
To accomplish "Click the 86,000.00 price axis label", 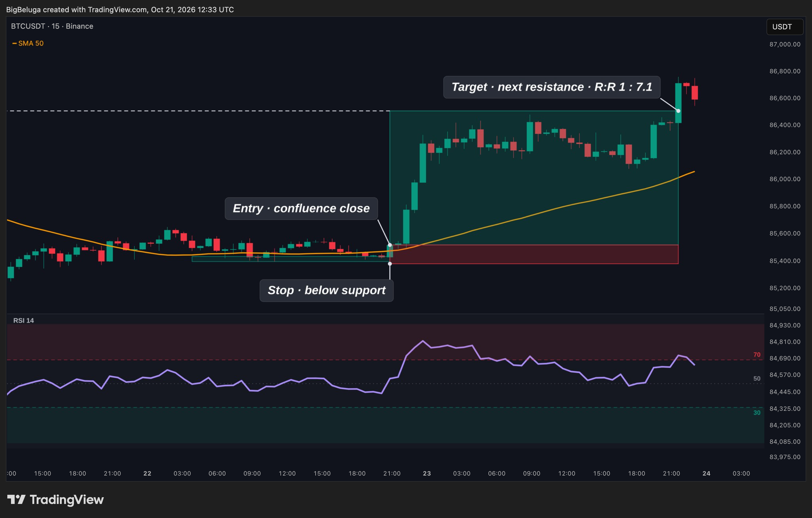I will point(785,179).
